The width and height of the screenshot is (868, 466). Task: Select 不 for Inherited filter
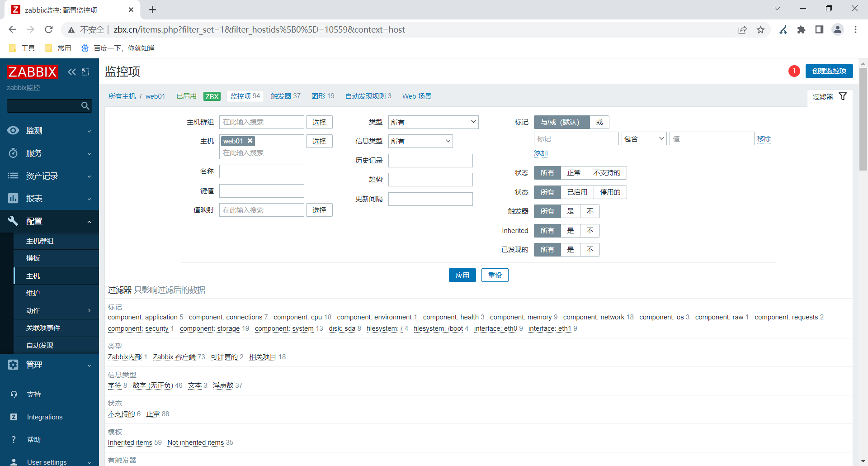pyautogui.click(x=590, y=231)
